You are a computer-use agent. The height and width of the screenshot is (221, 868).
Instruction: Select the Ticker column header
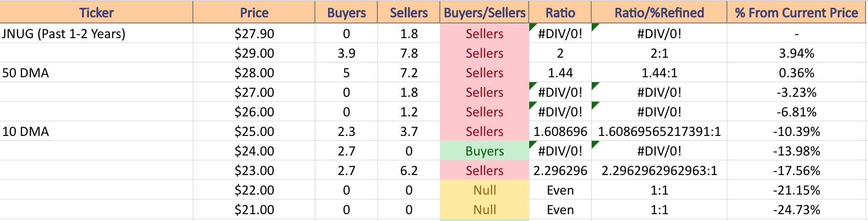(96, 12)
